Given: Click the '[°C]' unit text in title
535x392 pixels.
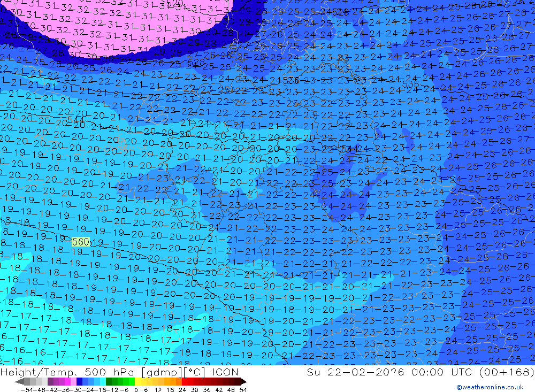Looking at the screenshot, I should click(195, 372).
